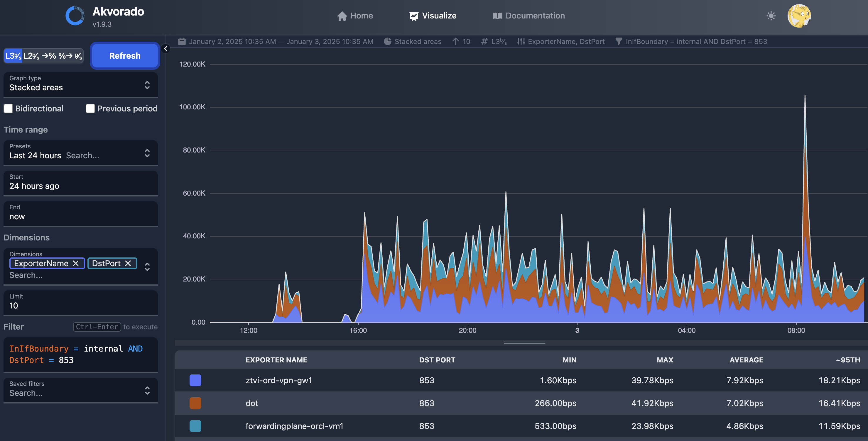868x441 pixels.
Task: Click the End time input field
Action: [x=80, y=213]
